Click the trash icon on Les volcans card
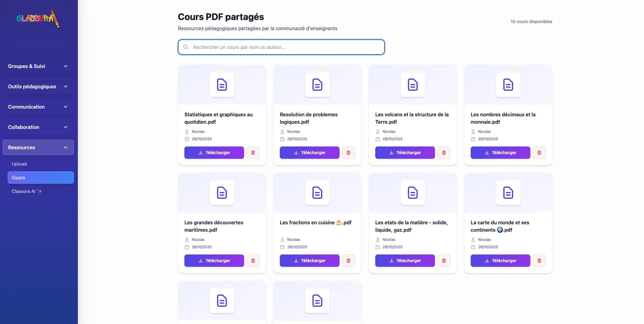 444,152
